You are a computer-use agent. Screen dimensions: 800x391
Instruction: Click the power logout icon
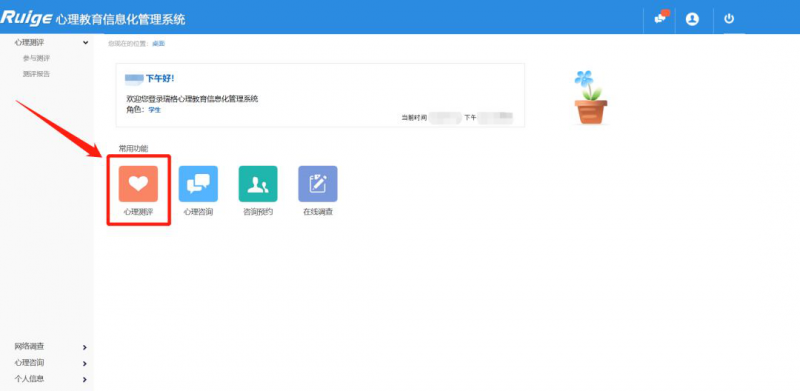729,19
